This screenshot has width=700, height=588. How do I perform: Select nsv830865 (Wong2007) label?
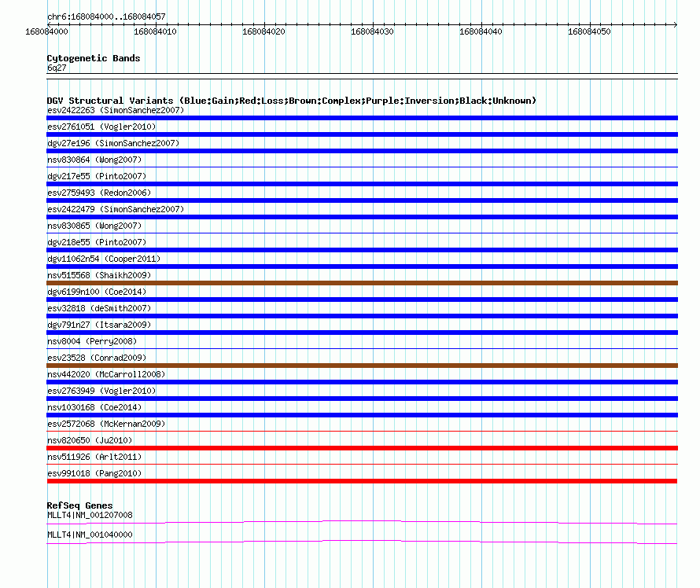pos(94,226)
